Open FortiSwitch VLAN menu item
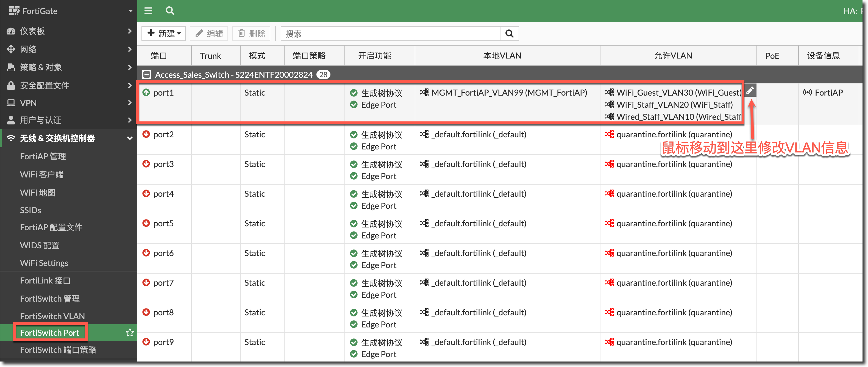The height and width of the screenshot is (367, 868). click(52, 316)
